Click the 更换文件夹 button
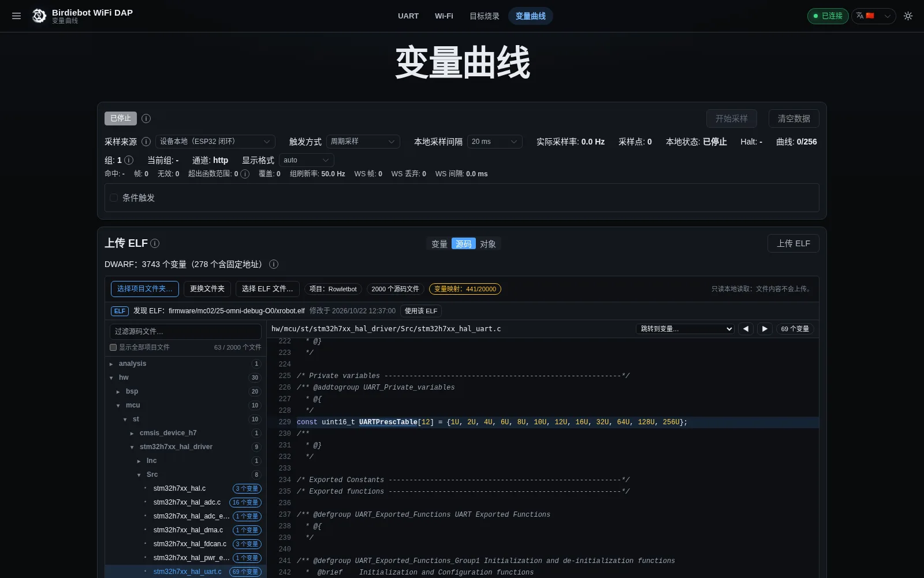 pyautogui.click(x=207, y=289)
